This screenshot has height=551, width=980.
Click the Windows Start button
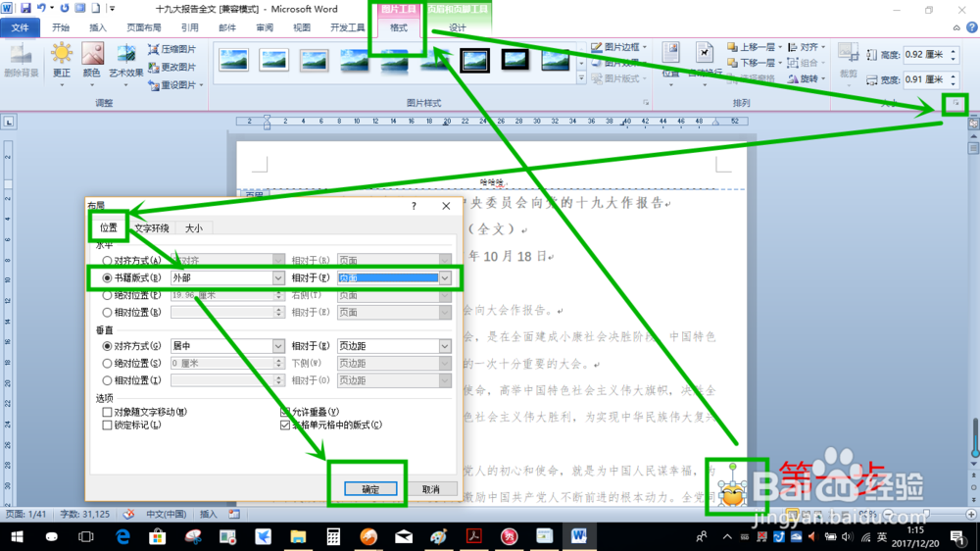click(17, 536)
